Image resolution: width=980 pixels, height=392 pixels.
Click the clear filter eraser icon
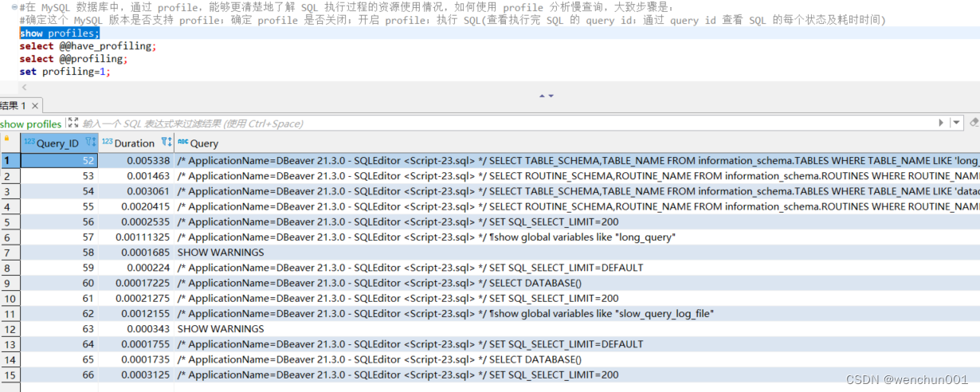click(973, 123)
